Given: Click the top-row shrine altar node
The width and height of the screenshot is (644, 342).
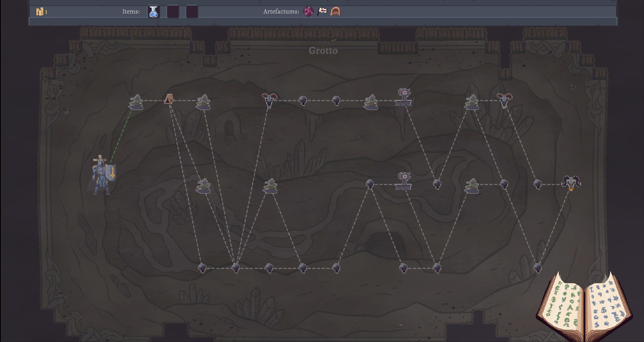Looking at the screenshot, I should (x=404, y=97).
